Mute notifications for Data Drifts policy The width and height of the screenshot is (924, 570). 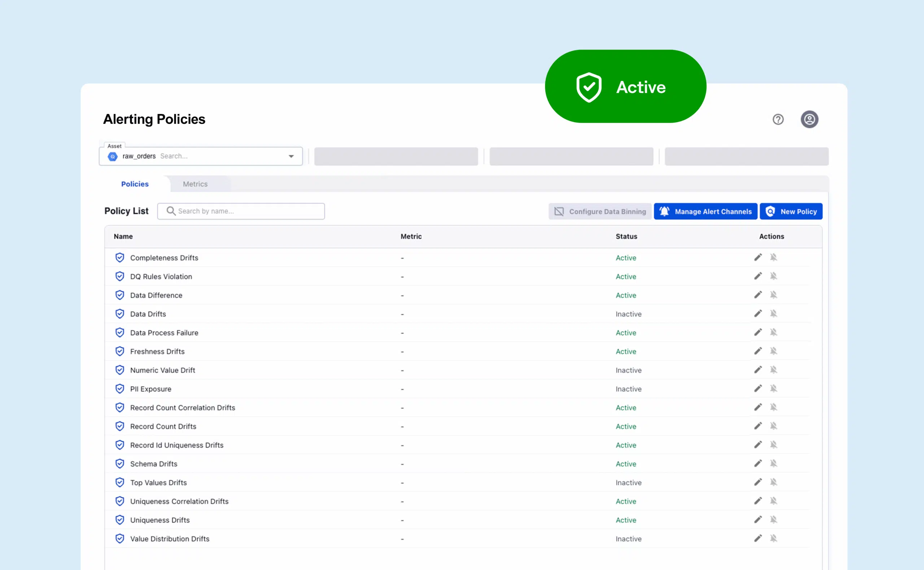pos(774,313)
